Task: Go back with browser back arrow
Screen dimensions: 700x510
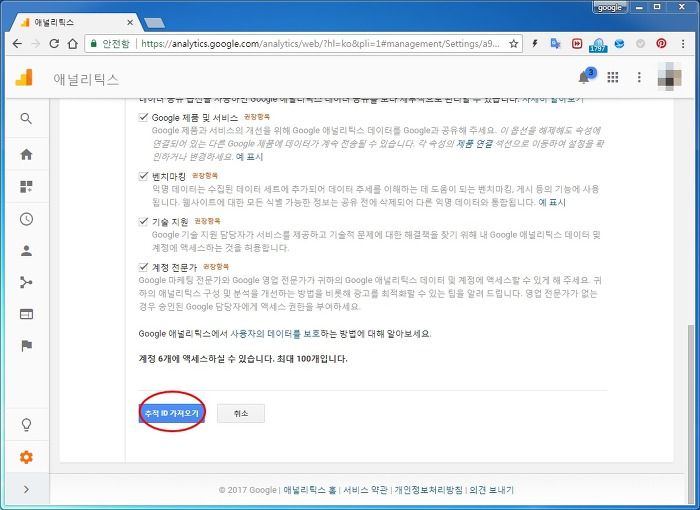Action: point(17,43)
